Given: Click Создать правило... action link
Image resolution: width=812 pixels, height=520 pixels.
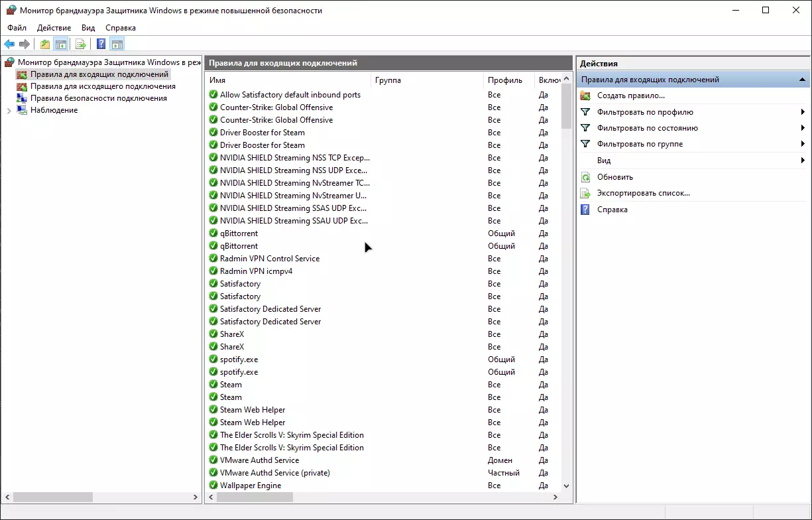Looking at the screenshot, I should (630, 96).
